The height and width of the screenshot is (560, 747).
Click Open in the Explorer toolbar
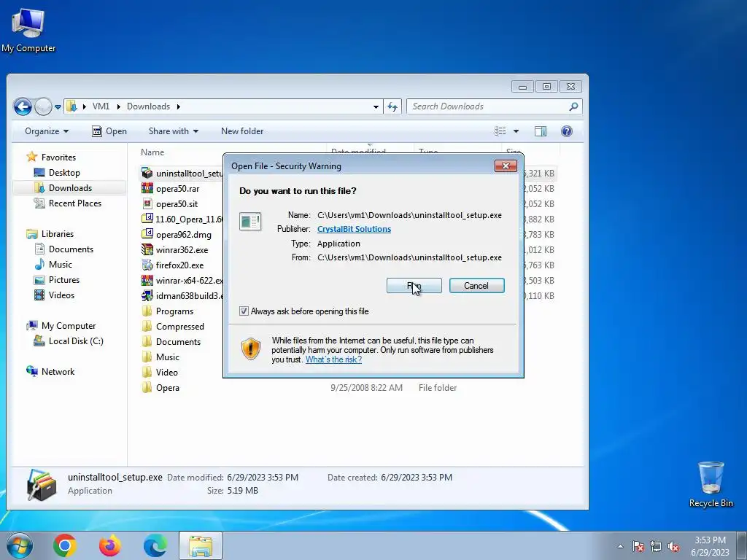pyautogui.click(x=109, y=131)
